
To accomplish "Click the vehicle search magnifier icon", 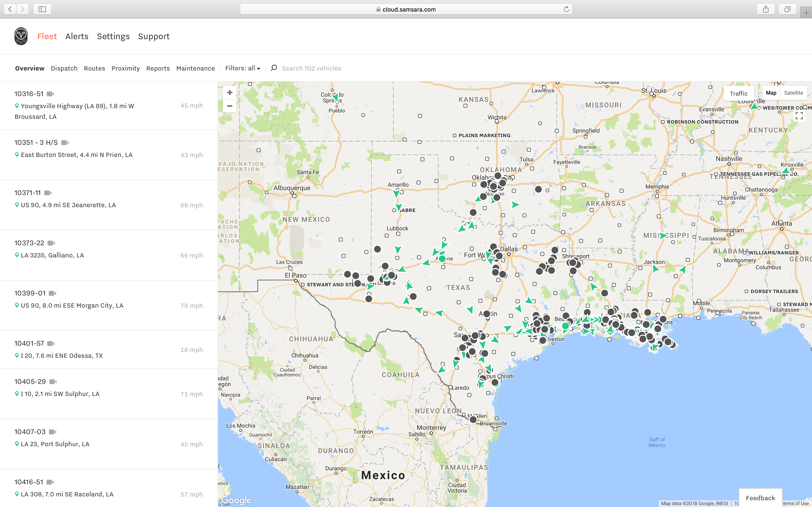I will pos(274,68).
